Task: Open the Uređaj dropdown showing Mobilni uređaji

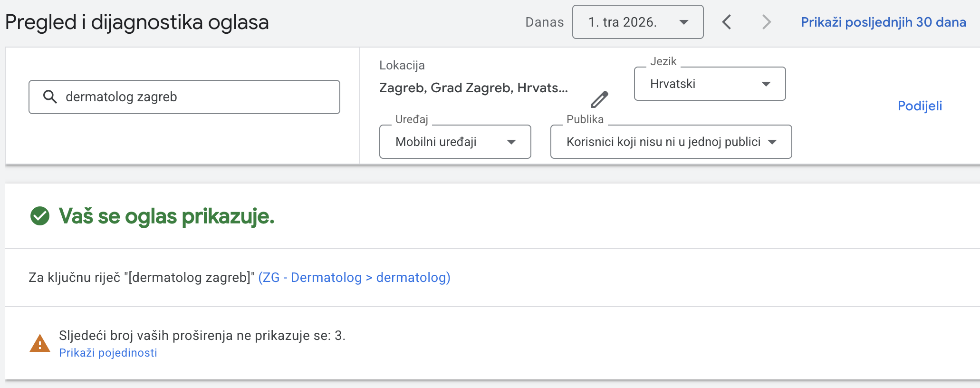Action: click(455, 142)
